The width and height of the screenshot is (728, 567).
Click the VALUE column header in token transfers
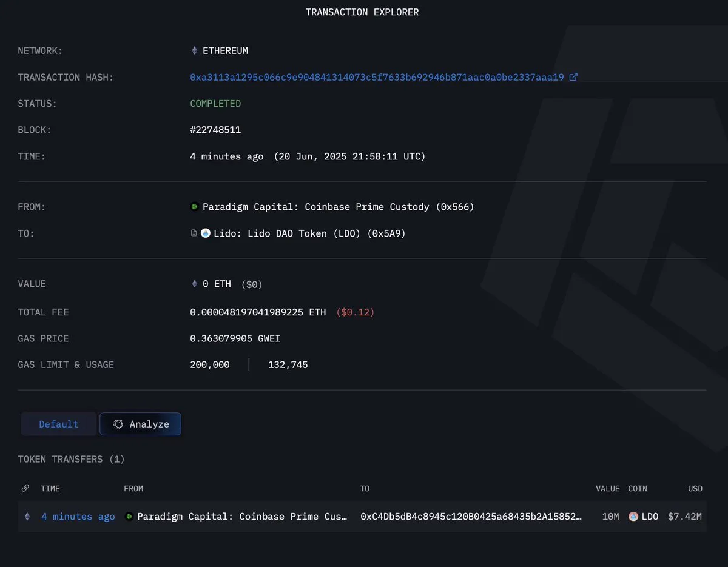point(608,488)
